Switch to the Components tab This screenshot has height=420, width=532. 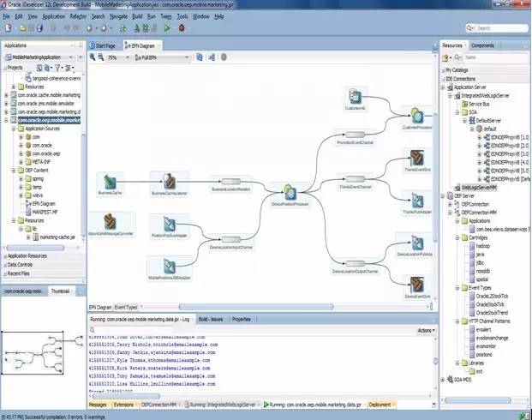pyautogui.click(x=482, y=45)
